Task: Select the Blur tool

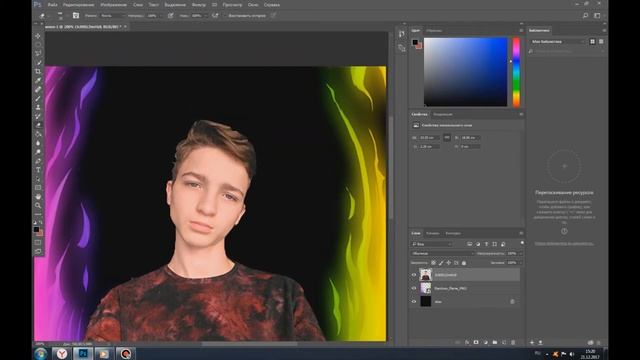Action: point(38,143)
